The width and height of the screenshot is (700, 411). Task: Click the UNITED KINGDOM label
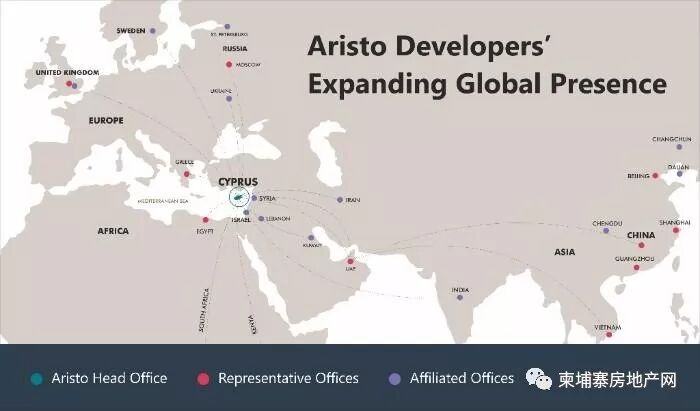[x=67, y=72]
